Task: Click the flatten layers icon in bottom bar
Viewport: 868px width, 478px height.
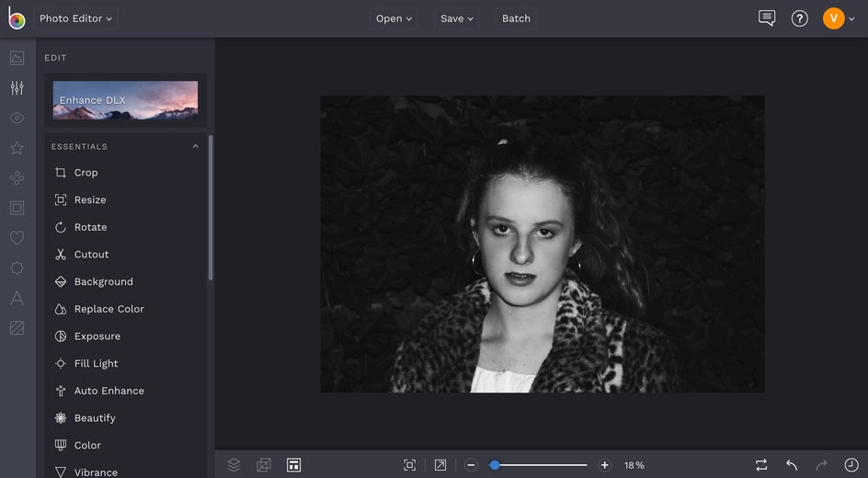Action: [x=264, y=465]
